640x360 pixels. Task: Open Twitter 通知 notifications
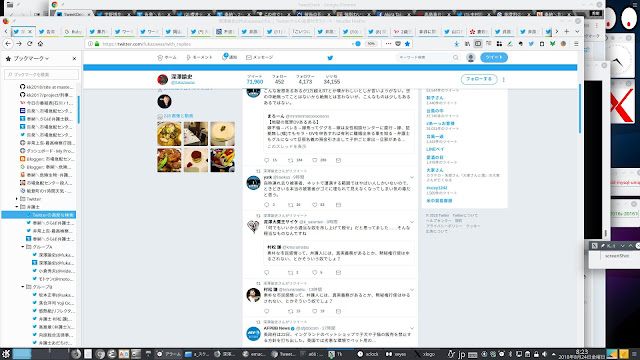coord(229,57)
